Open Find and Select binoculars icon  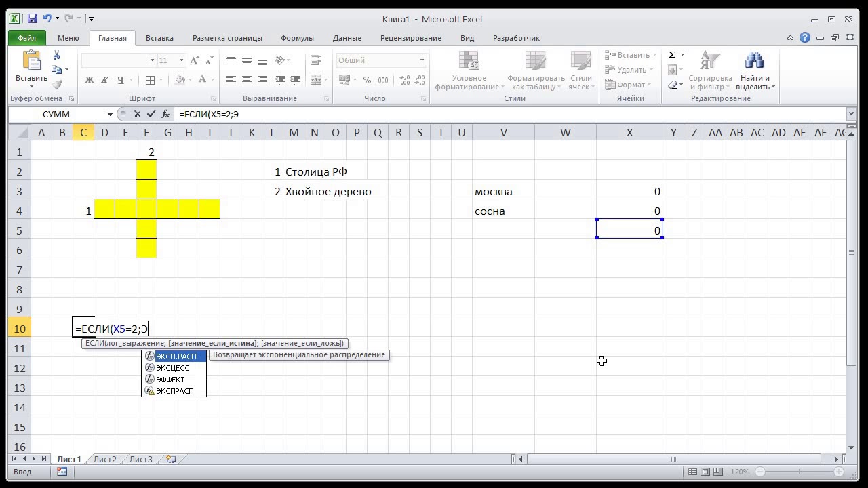tap(754, 61)
